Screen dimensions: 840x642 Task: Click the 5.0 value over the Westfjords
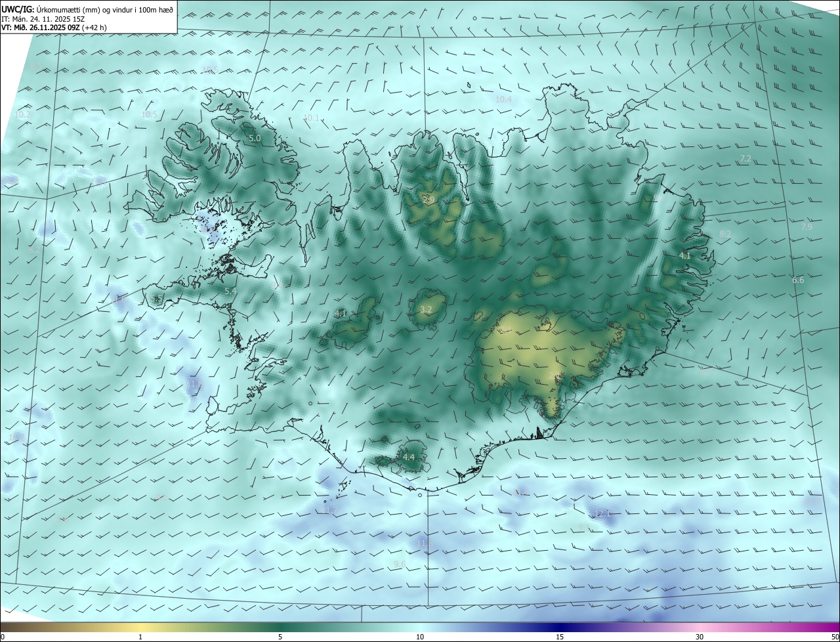(255, 139)
